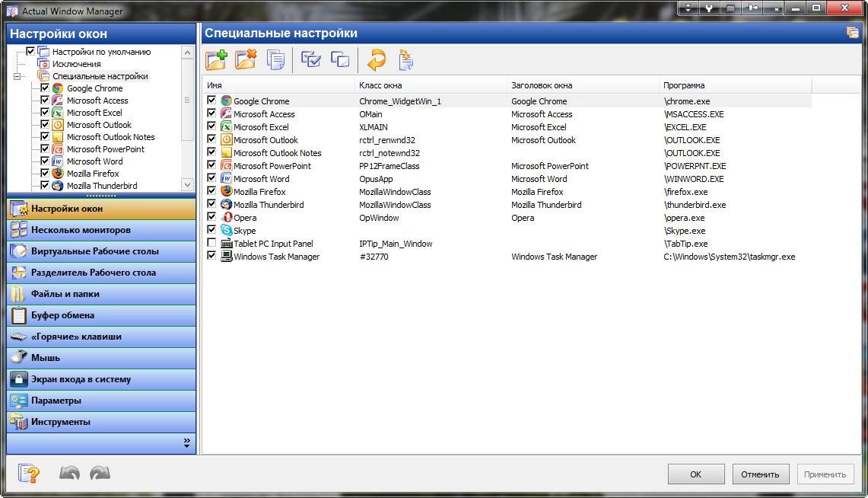This screenshot has width=868, height=498.
Task: Toggle Mozilla Thunderbird checkbox in tree
Action: click(45, 185)
